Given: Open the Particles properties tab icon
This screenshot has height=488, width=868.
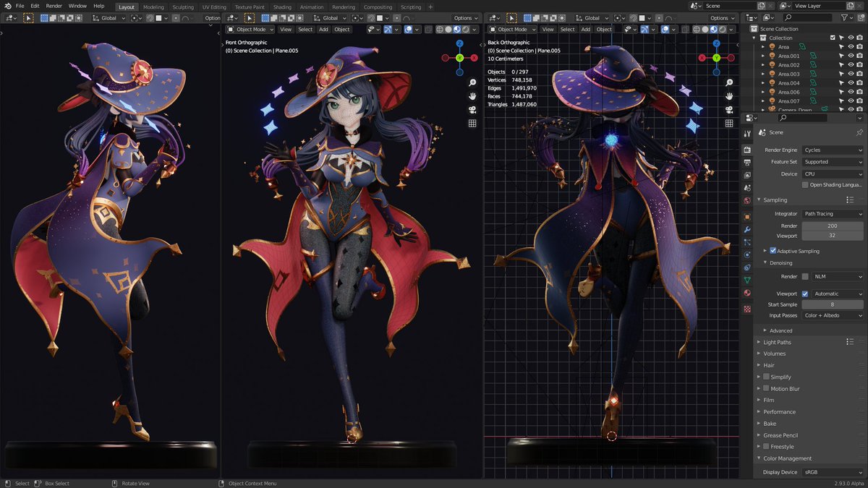Looking at the screenshot, I should tap(747, 241).
